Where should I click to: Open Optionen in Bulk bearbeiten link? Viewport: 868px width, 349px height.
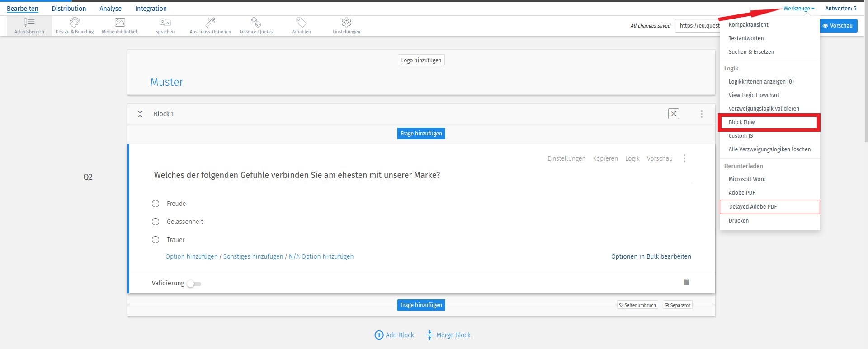coord(651,256)
